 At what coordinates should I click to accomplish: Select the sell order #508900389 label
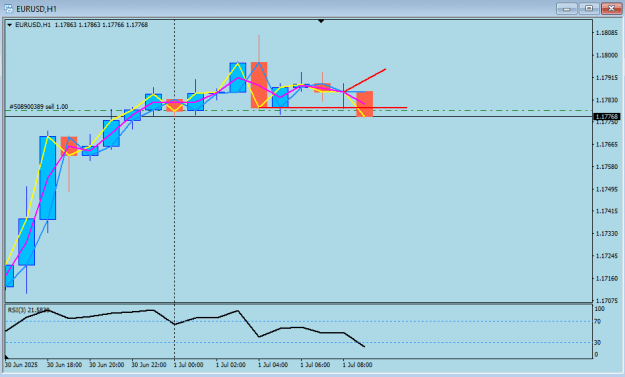point(39,107)
